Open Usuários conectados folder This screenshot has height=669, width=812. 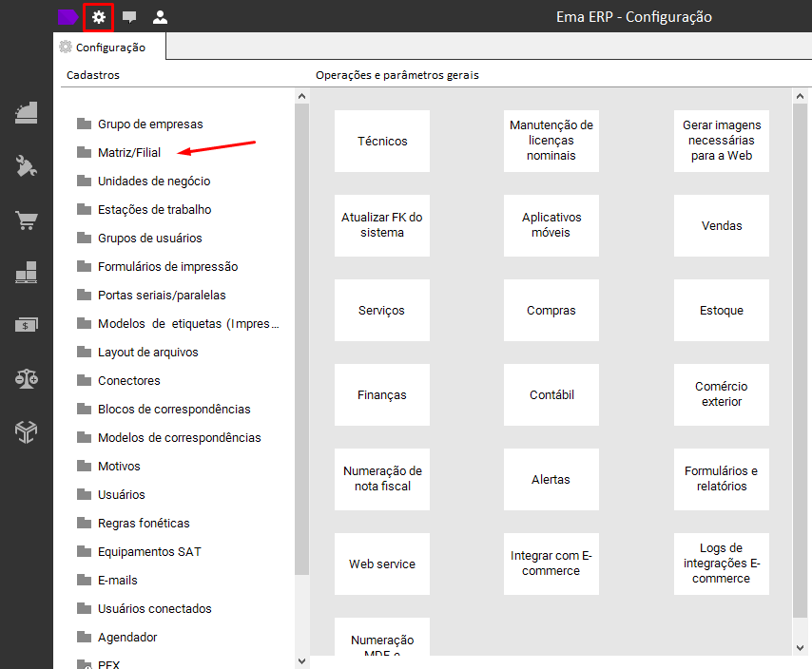click(x=144, y=608)
